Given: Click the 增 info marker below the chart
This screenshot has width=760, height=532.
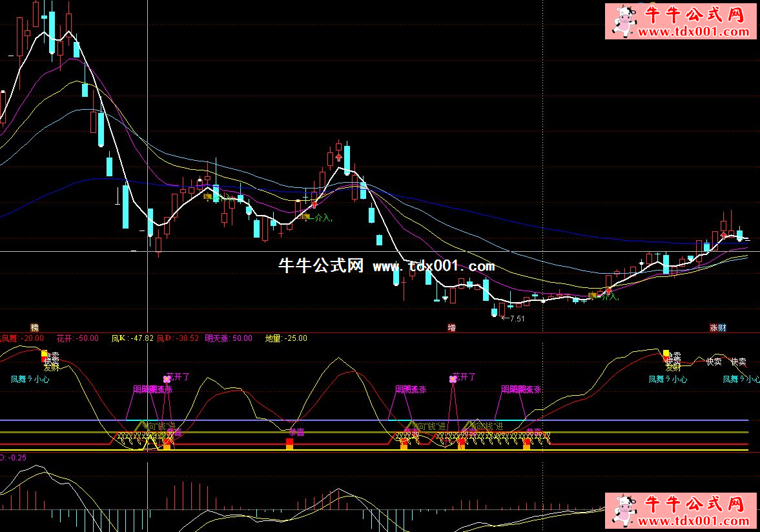Looking at the screenshot, I should coord(451,328).
